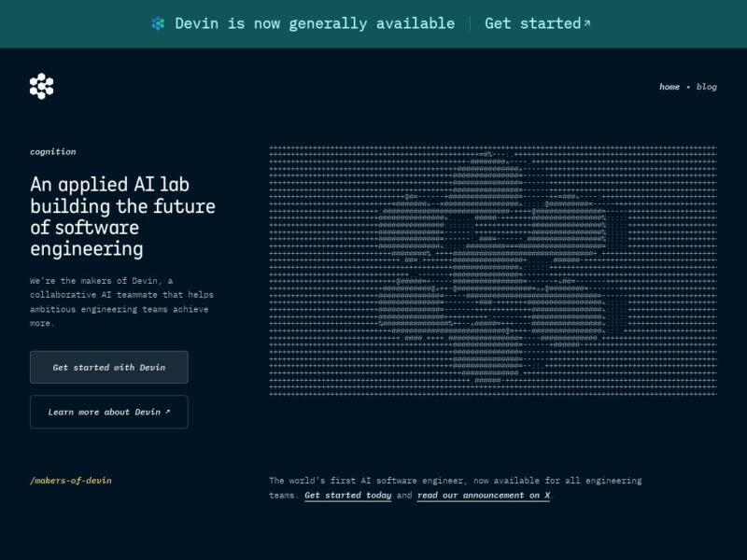Open read our announcement on X link
Screen dimensions: 747x560
point(484,496)
